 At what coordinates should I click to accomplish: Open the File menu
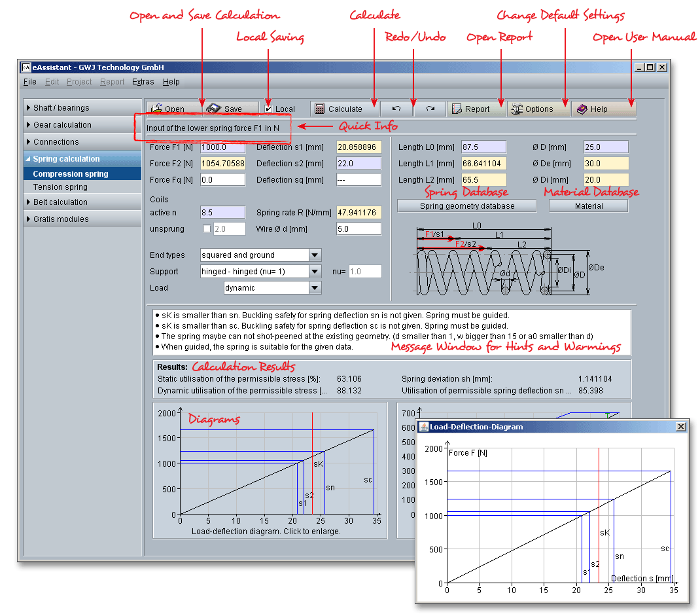click(29, 82)
